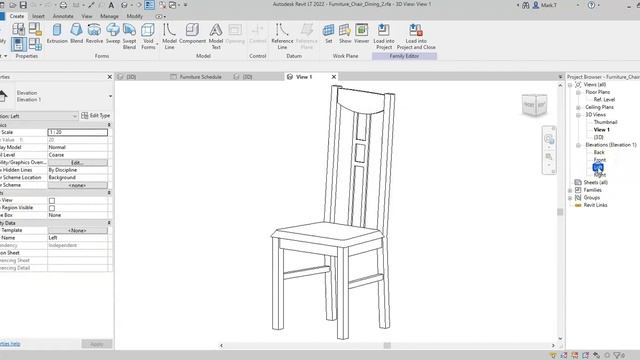Open the Create ribbon tab
The image size is (640, 360).
[17, 16]
